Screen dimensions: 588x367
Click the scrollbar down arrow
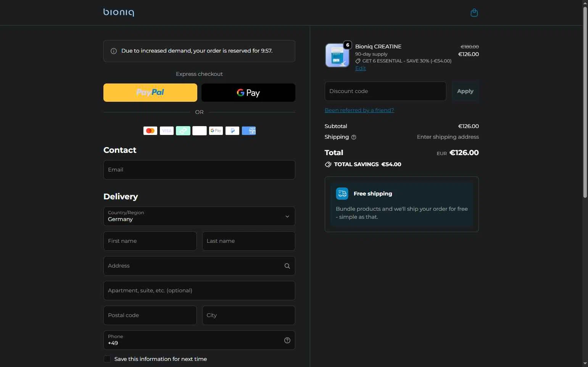pyautogui.click(x=585, y=364)
